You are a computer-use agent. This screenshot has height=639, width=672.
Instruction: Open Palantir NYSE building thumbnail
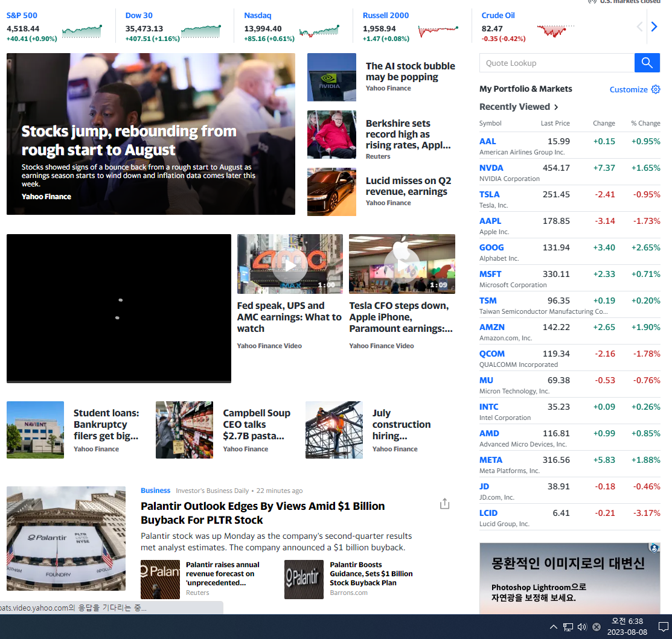click(66, 538)
